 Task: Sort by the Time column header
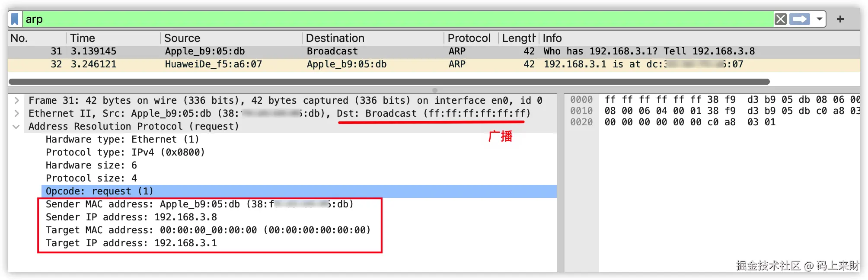[x=113, y=38]
